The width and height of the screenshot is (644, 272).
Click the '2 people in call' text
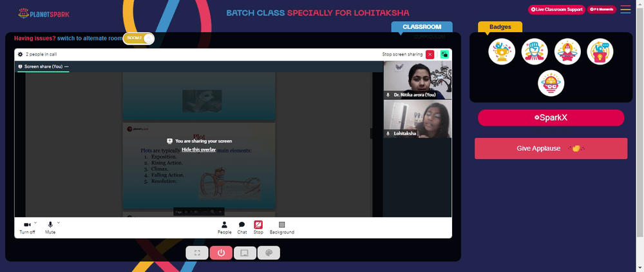click(41, 54)
